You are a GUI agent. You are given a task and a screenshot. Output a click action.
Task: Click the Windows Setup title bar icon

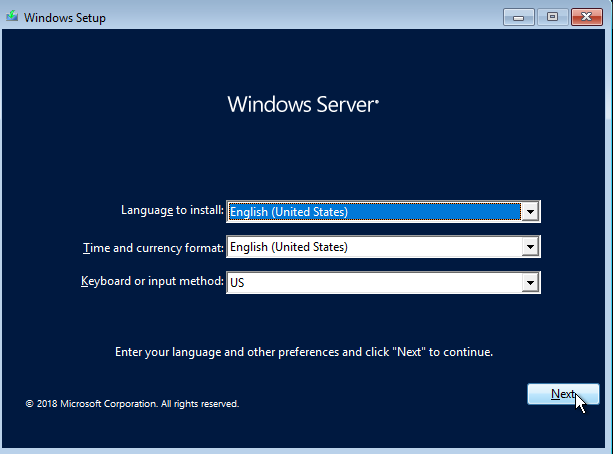pyautogui.click(x=12, y=16)
